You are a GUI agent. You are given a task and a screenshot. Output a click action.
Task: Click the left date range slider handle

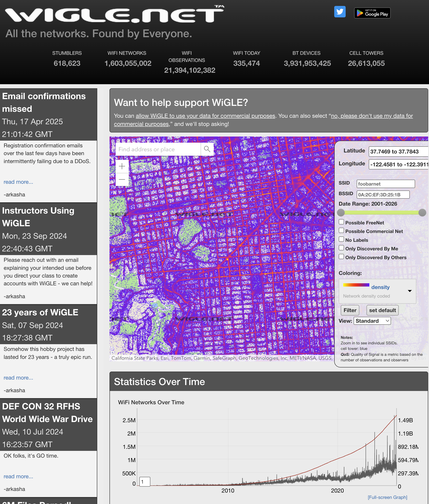click(x=341, y=213)
